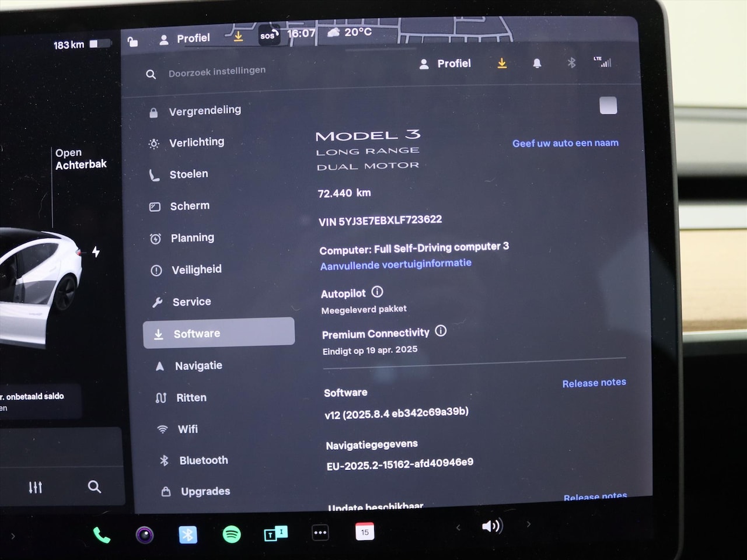Image resolution: width=747 pixels, height=560 pixels.
Task: Click download icon next to top-bar Profiel
Action: coord(238,36)
